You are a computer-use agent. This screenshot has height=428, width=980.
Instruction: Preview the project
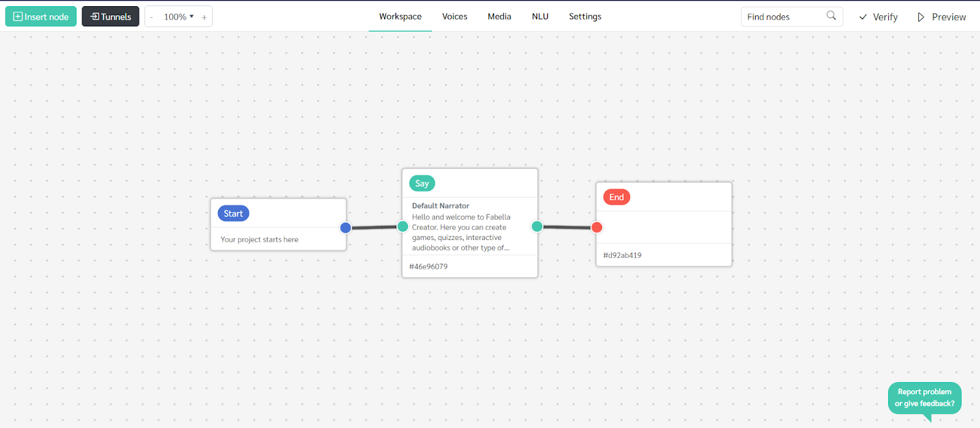[941, 17]
